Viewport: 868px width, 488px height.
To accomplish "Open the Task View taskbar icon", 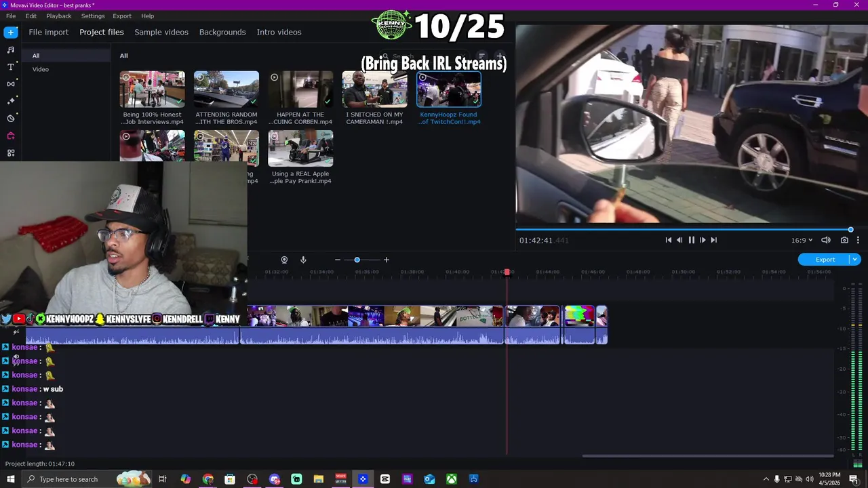I will [x=163, y=479].
